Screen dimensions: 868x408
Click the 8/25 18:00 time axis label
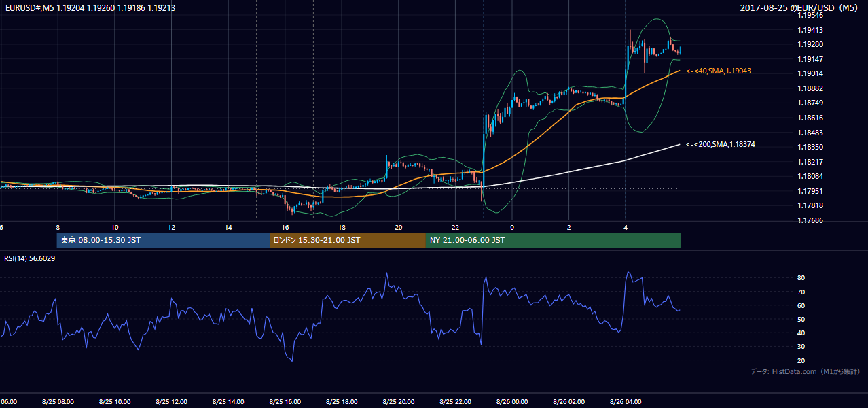(342, 401)
